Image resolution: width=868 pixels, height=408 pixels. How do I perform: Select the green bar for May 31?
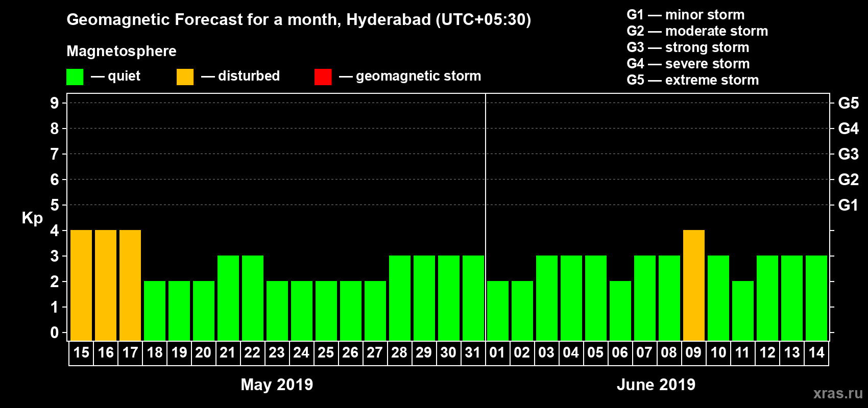tap(473, 298)
